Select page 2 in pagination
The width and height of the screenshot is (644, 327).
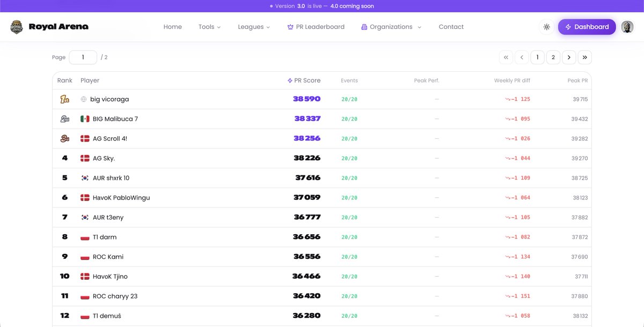pos(553,57)
